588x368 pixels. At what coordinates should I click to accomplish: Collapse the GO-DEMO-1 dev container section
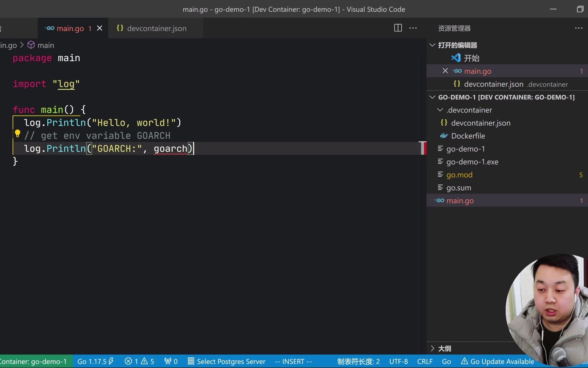[432, 97]
